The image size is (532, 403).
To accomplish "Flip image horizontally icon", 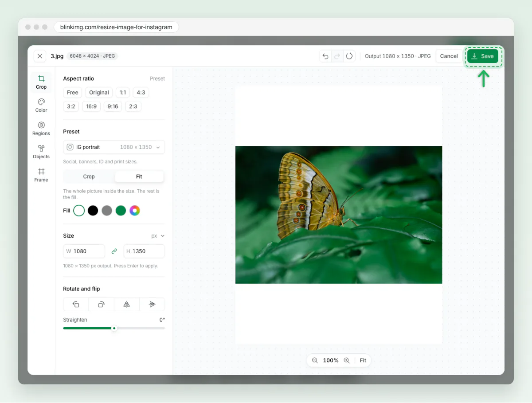I will point(127,304).
